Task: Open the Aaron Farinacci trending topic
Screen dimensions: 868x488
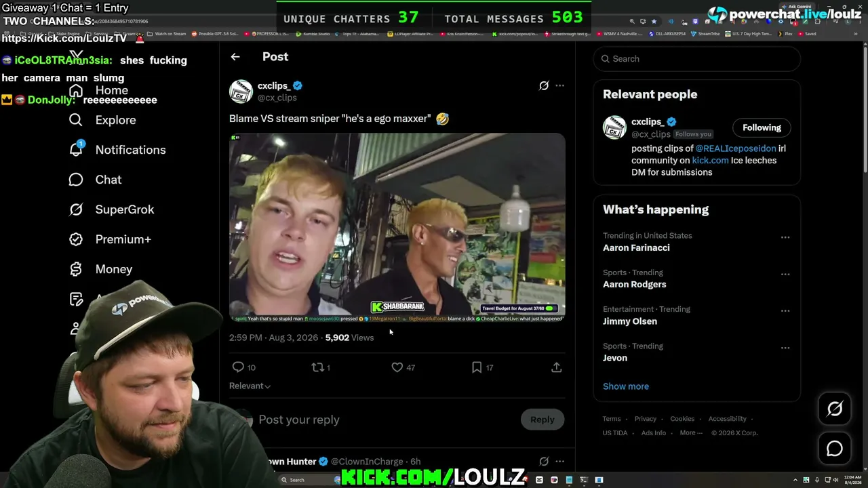Action: coord(636,247)
